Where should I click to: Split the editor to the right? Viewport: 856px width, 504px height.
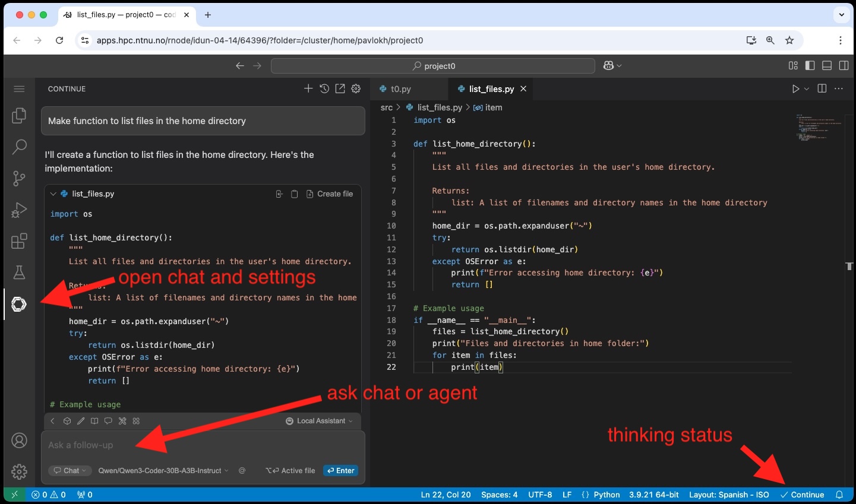[x=822, y=88]
